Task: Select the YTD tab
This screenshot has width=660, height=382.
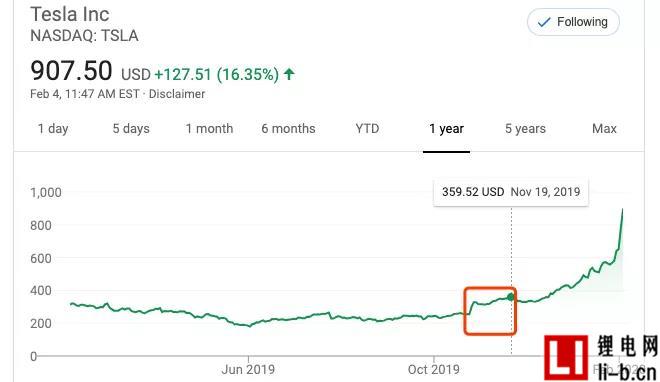Action: click(x=367, y=129)
